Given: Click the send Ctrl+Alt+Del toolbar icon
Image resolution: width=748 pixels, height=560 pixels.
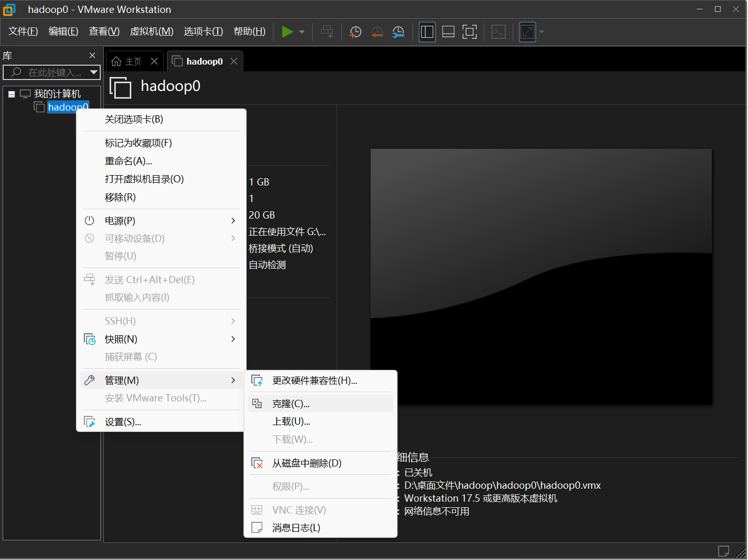Looking at the screenshot, I should click(327, 32).
